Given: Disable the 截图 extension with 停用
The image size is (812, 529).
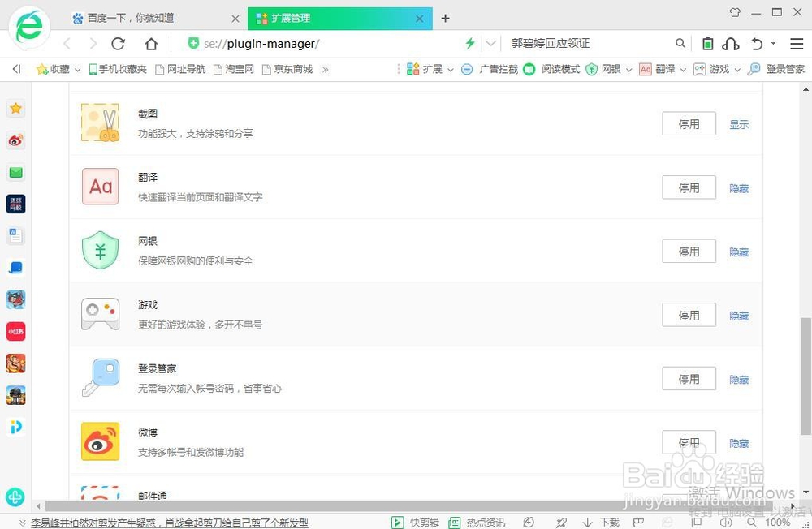Looking at the screenshot, I should pyautogui.click(x=689, y=123).
